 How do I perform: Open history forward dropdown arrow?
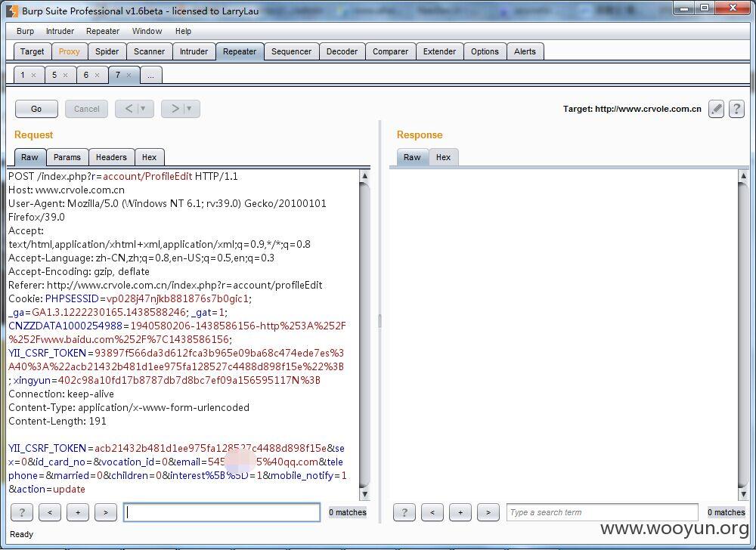(189, 109)
